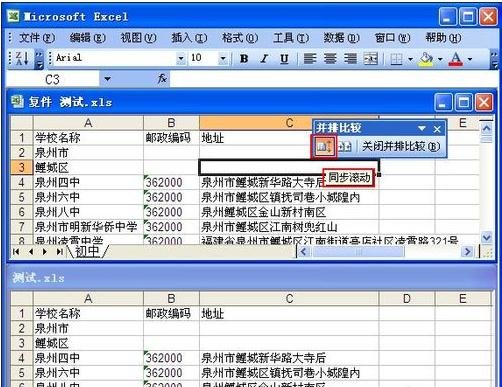Click 泉州六中 in bottom 测试.xls window
502x387 pixels.
(x=88, y=373)
